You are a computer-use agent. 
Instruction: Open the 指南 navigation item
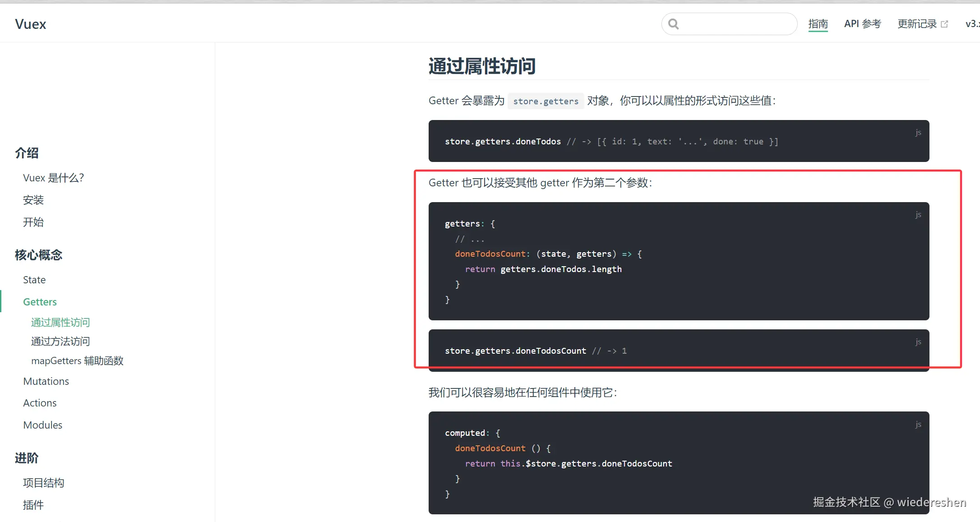click(818, 24)
